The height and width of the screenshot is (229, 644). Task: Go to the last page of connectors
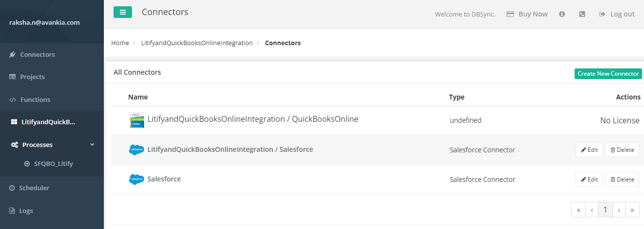tap(632, 210)
